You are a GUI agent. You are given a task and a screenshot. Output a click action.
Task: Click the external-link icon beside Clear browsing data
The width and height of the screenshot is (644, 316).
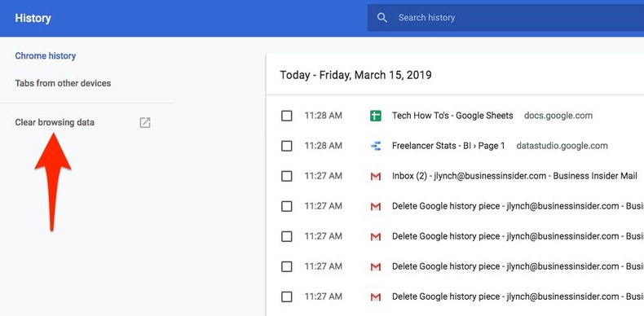pyautogui.click(x=145, y=122)
